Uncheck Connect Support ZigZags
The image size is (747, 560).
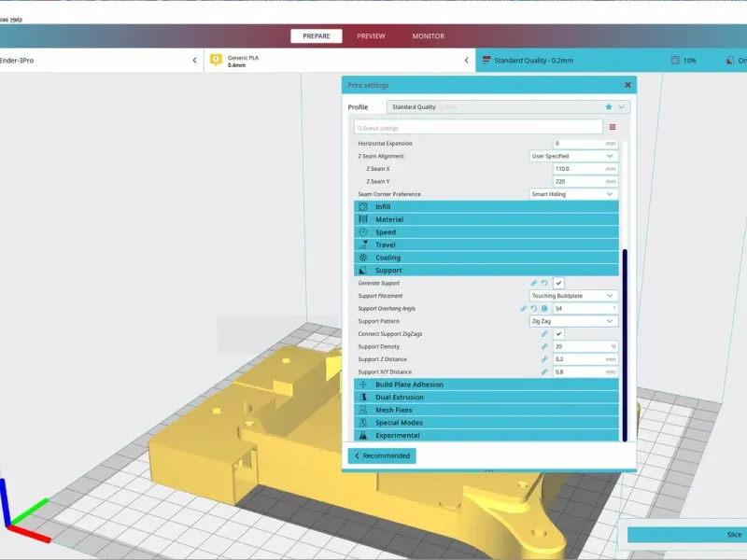(558, 334)
